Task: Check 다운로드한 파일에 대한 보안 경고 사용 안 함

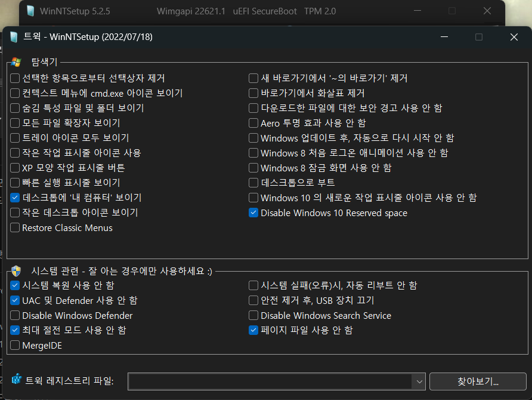Action: tap(253, 108)
